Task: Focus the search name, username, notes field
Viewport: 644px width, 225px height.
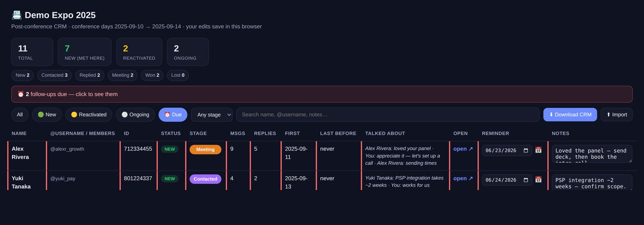Action: (388, 115)
